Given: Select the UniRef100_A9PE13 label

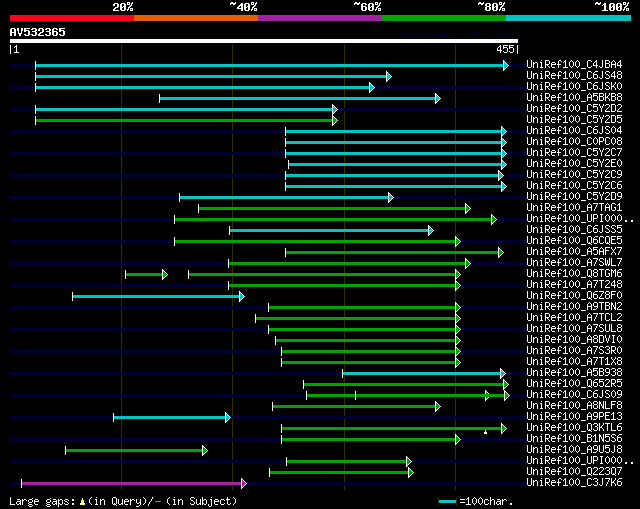Looking at the screenshot, I should click(x=574, y=417).
